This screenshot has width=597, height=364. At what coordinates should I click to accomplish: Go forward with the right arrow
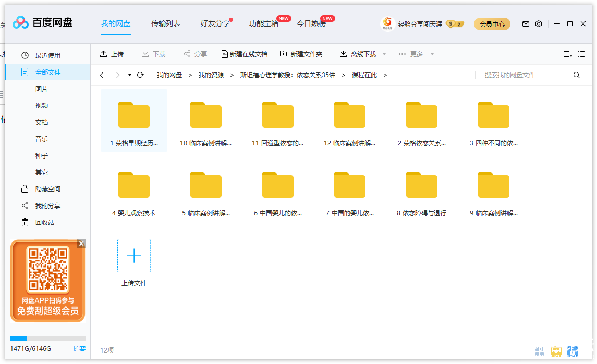118,75
